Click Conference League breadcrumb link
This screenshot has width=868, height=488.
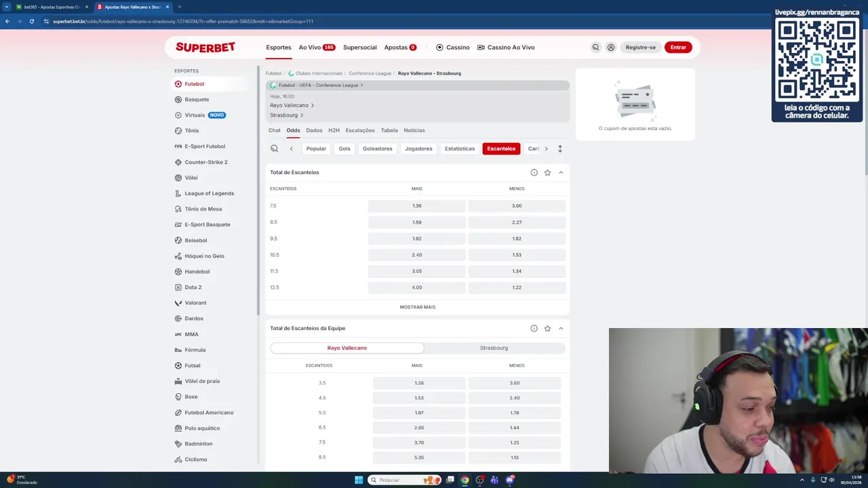click(x=370, y=73)
